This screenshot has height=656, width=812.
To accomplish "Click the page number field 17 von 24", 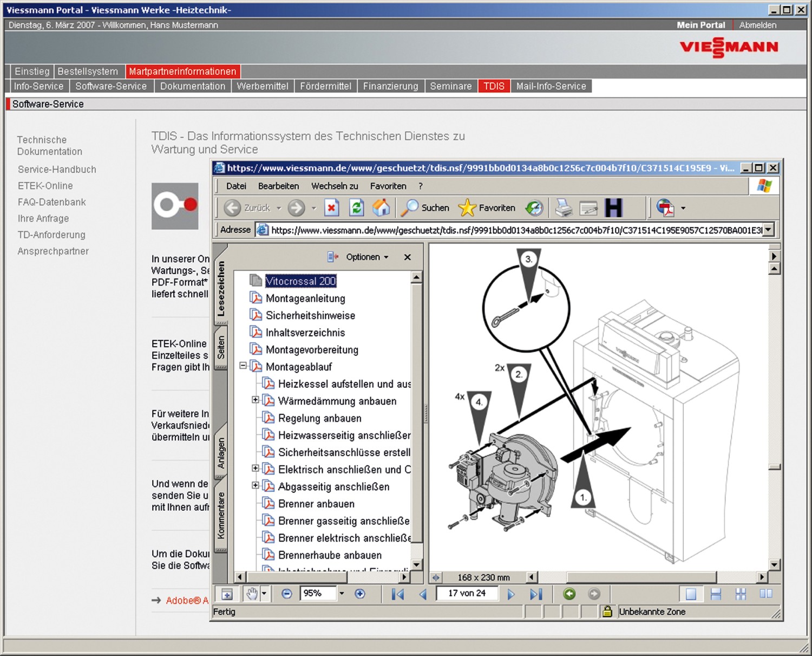I will point(467,594).
